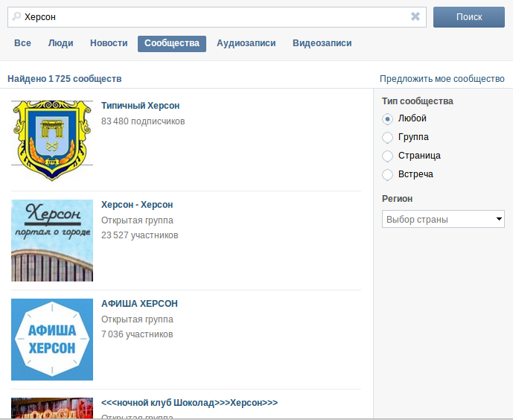Open the АФИША ХЕРСОН group link
This screenshot has width=513, height=420.
139,304
